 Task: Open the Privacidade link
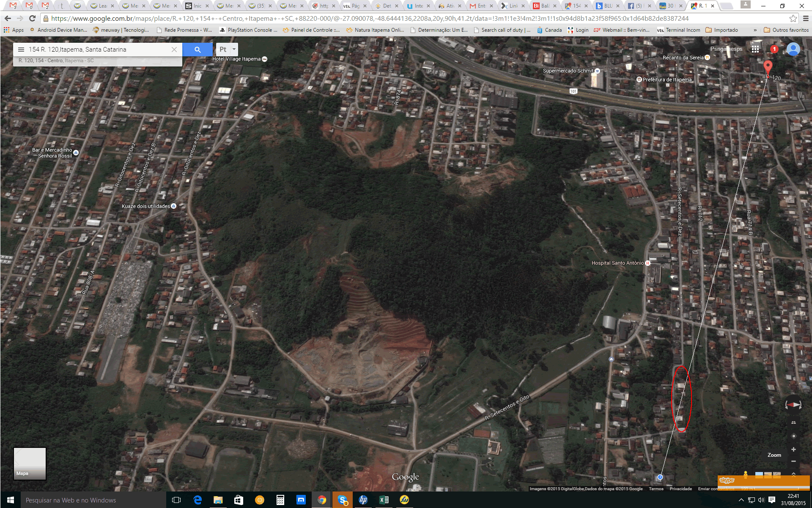(x=680, y=489)
